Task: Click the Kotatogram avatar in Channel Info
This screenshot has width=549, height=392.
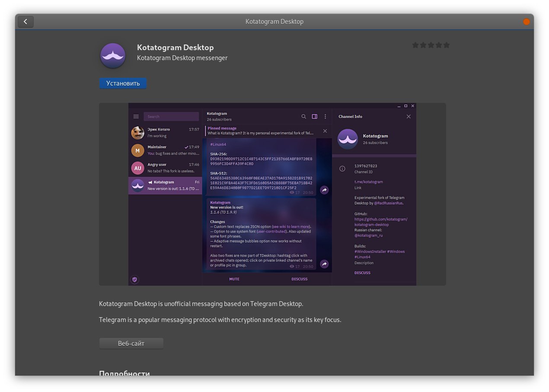Action: click(348, 139)
